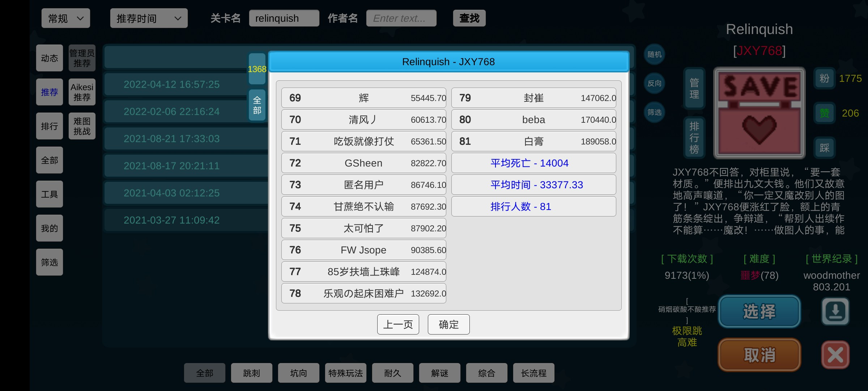
Task: Open the 难图挑战 sidebar tab
Action: (x=82, y=126)
